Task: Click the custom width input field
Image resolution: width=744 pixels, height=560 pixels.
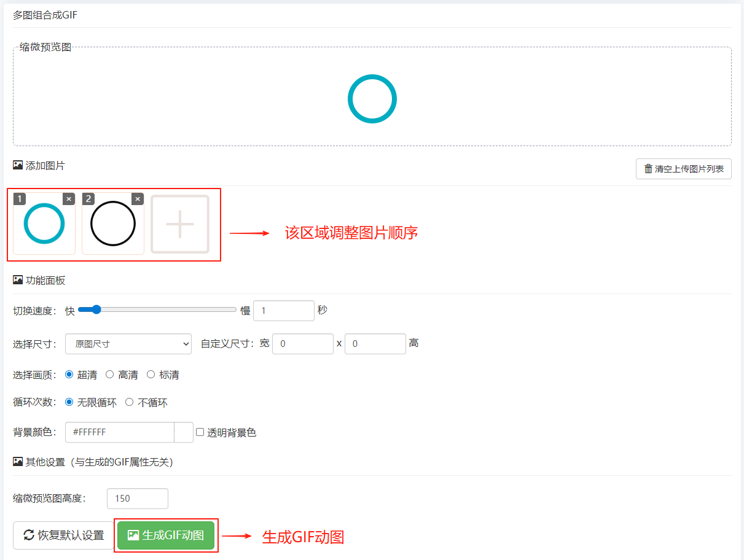Action: click(302, 344)
